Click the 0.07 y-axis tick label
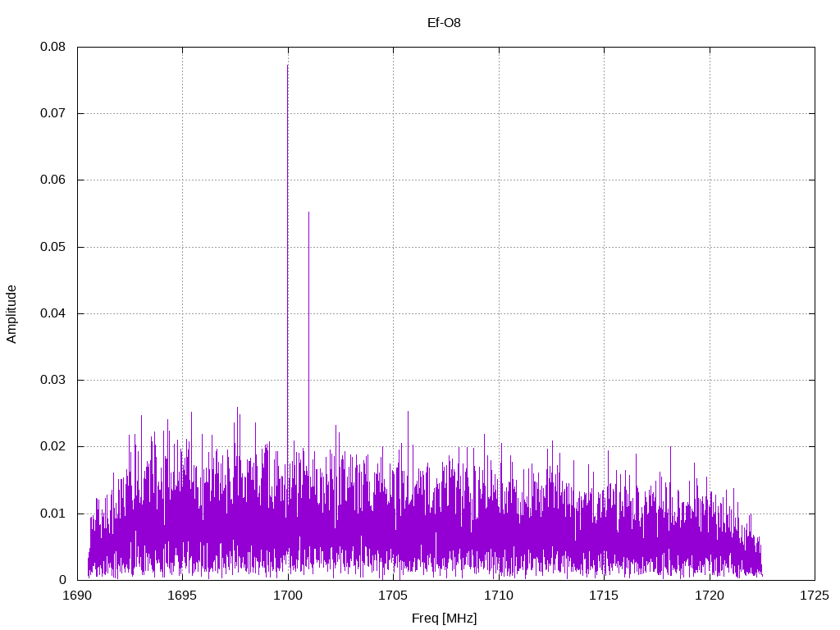840x630 pixels. point(53,113)
